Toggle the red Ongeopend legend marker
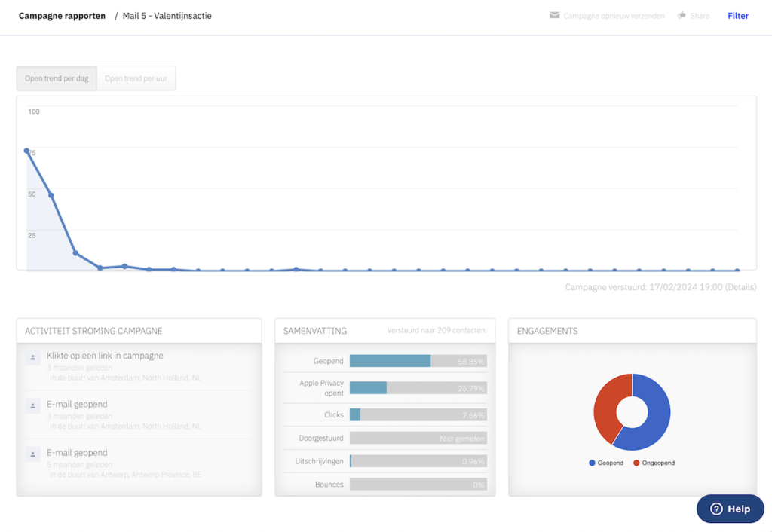 pyautogui.click(x=636, y=463)
